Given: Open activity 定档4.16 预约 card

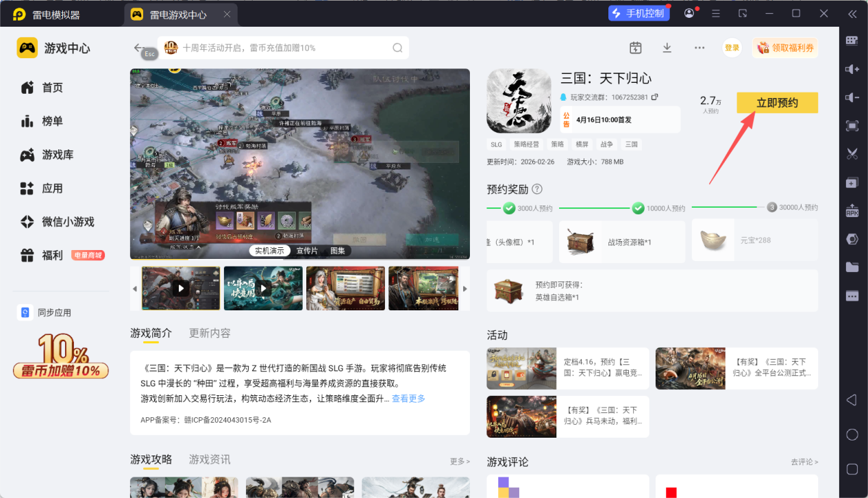Looking at the screenshot, I should point(568,369).
